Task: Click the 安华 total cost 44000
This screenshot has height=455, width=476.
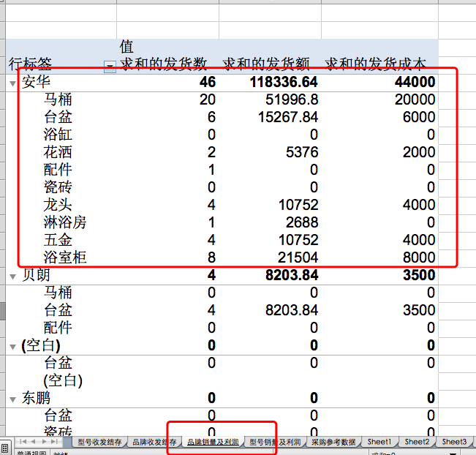Action: pos(415,83)
